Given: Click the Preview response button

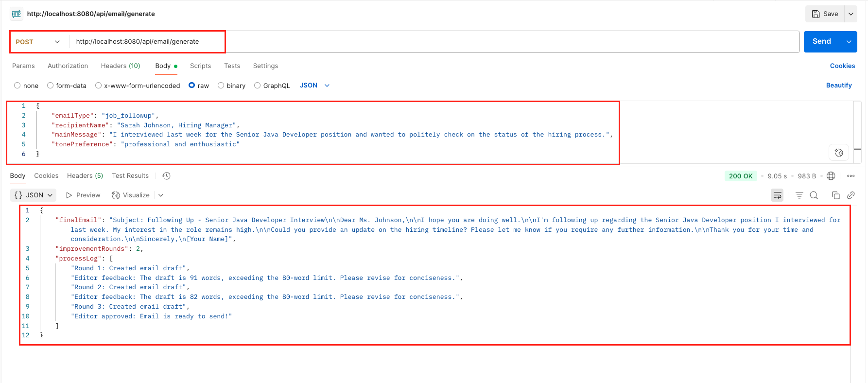Looking at the screenshot, I should pyautogui.click(x=83, y=195).
